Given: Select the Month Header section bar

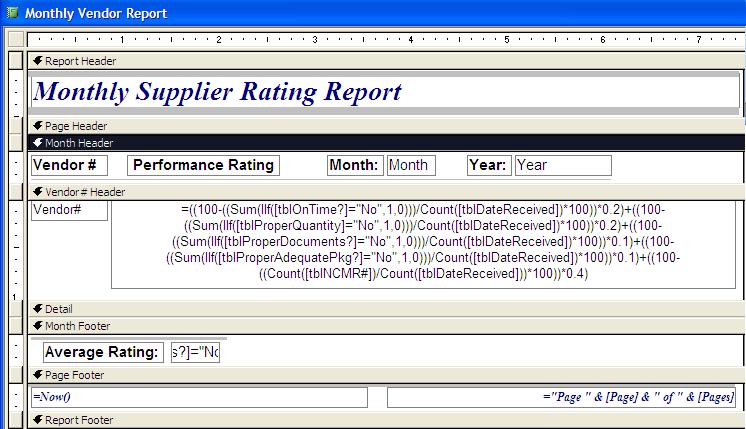Looking at the screenshot, I should (386, 143).
